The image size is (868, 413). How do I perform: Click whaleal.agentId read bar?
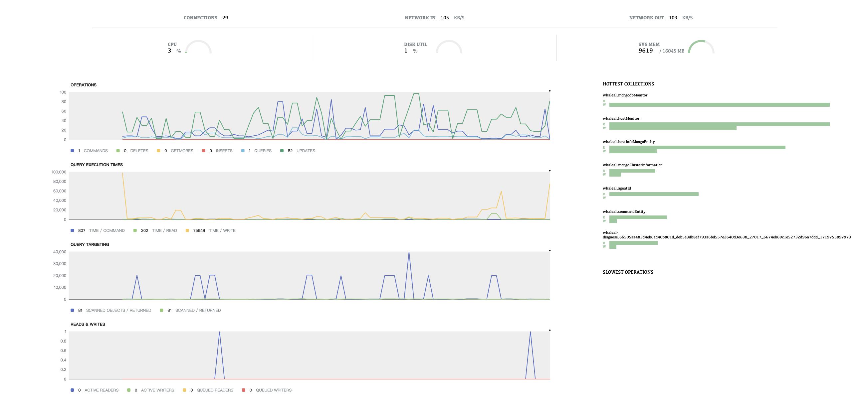click(654, 194)
